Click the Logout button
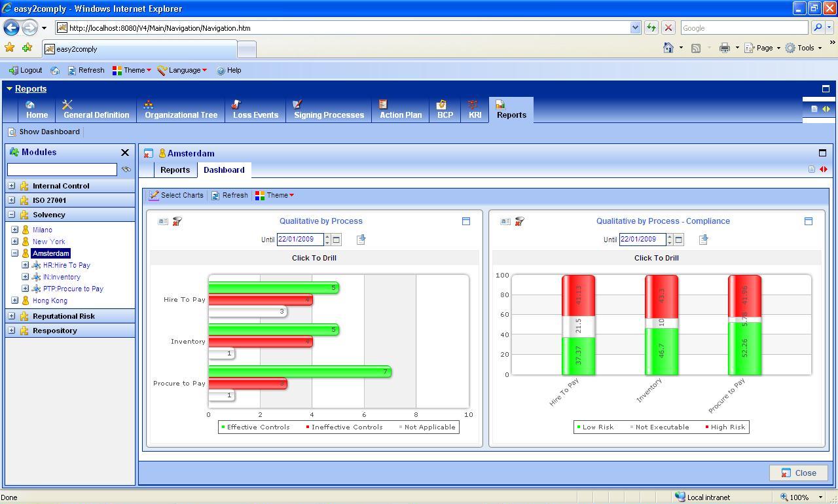Viewport: 838px width, 504px height. pos(26,70)
